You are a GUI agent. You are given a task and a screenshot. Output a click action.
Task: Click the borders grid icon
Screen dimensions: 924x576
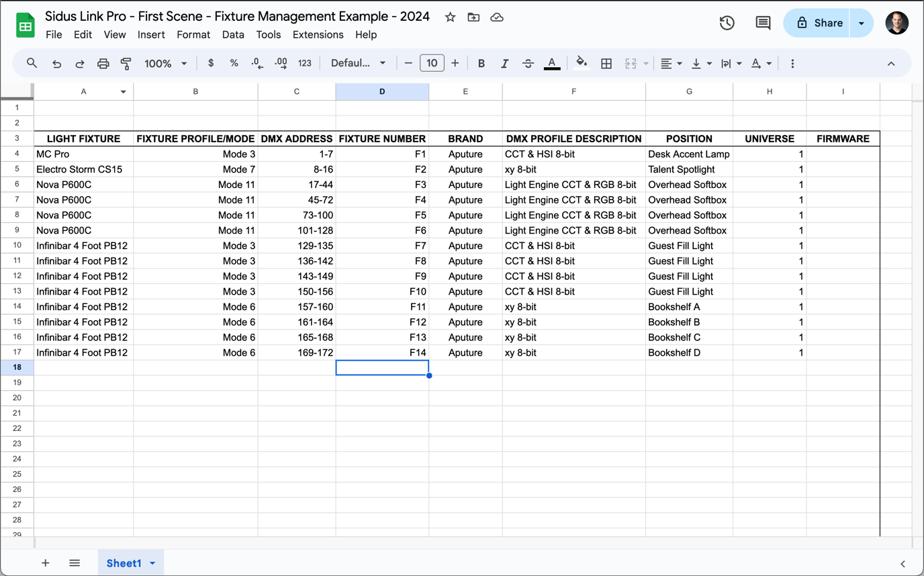(x=606, y=63)
